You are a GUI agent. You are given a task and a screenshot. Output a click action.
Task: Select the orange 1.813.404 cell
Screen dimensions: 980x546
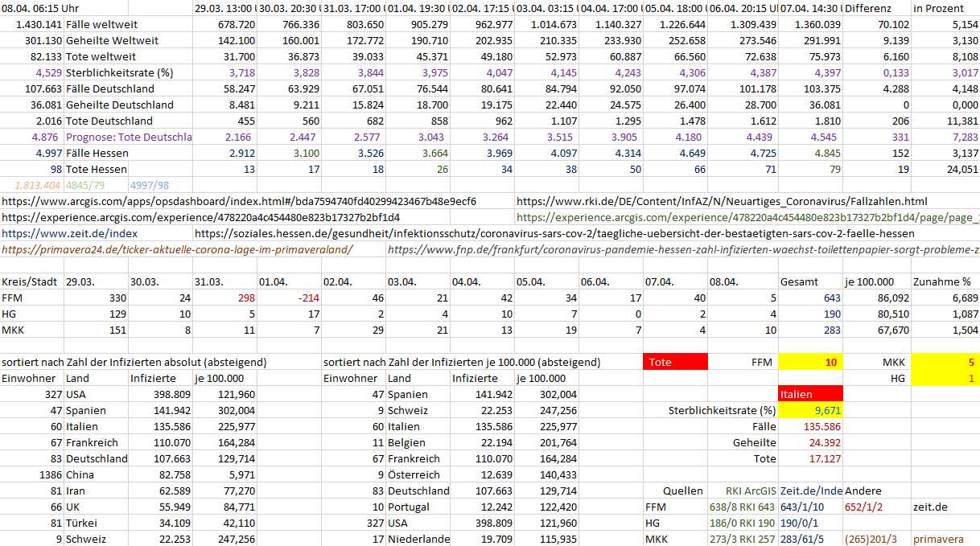[37, 185]
